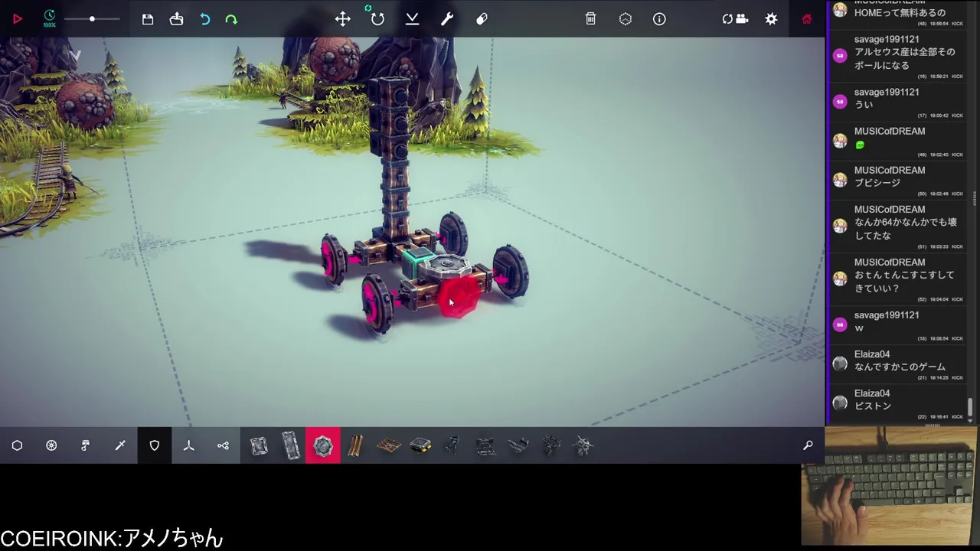The height and width of the screenshot is (551, 980).
Task: Redo the last undone action
Action: (x=231, y=19)
